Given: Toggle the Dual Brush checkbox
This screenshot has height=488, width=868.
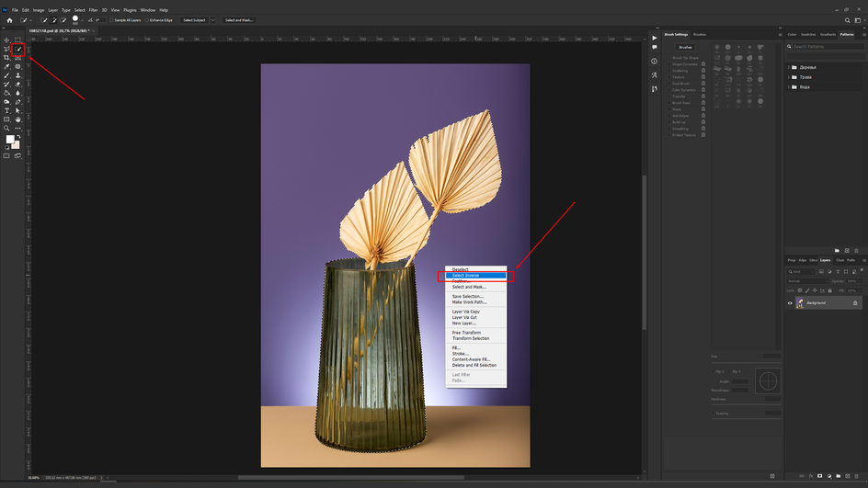Looking at the screenshot, I should (x=669, y=84).
